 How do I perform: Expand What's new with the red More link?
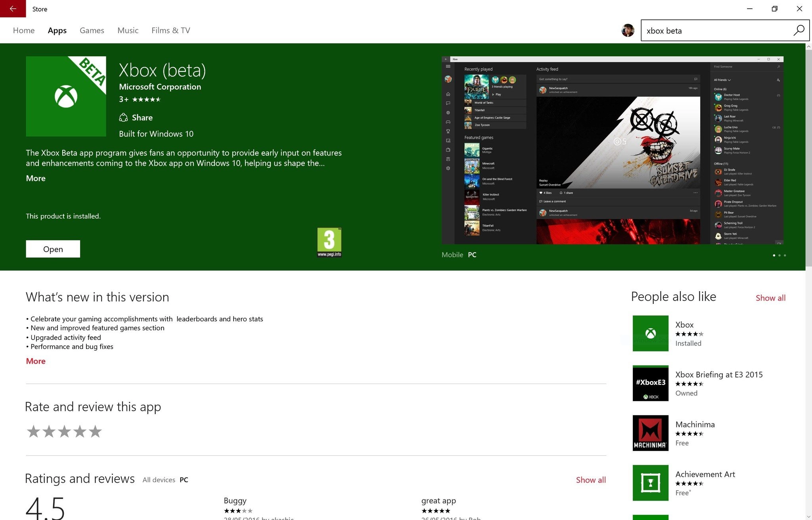[x=36, y=361]
